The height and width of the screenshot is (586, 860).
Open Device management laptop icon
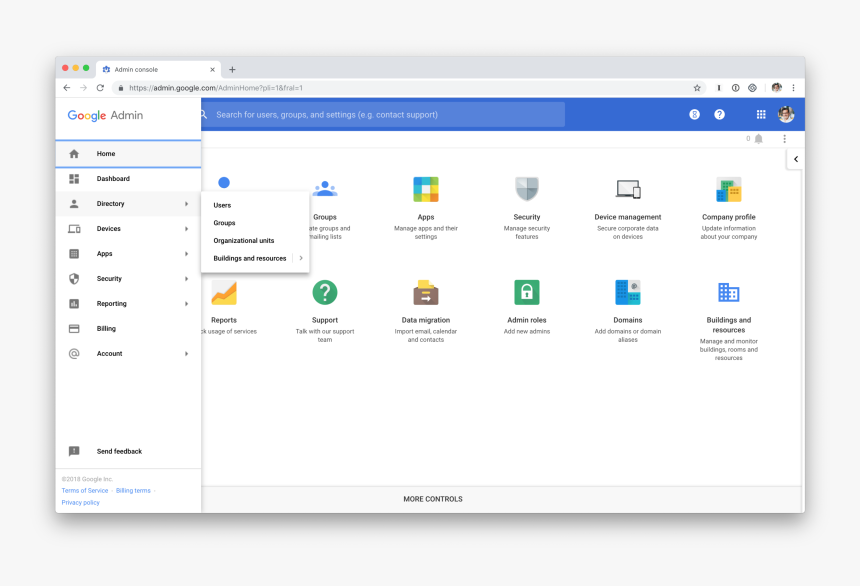[x=628, y=189]
